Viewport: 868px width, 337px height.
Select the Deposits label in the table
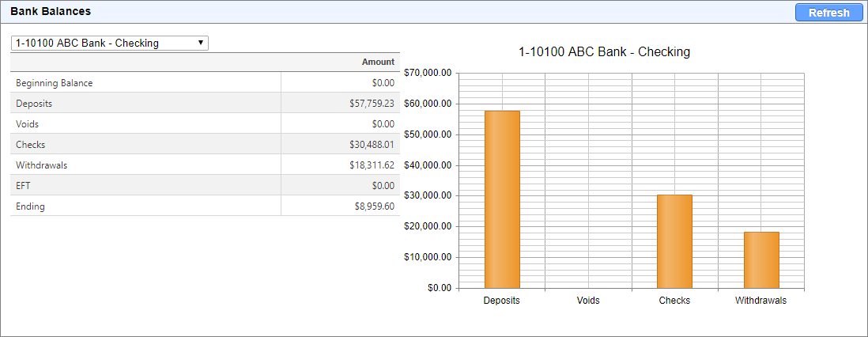pos(34,104)
